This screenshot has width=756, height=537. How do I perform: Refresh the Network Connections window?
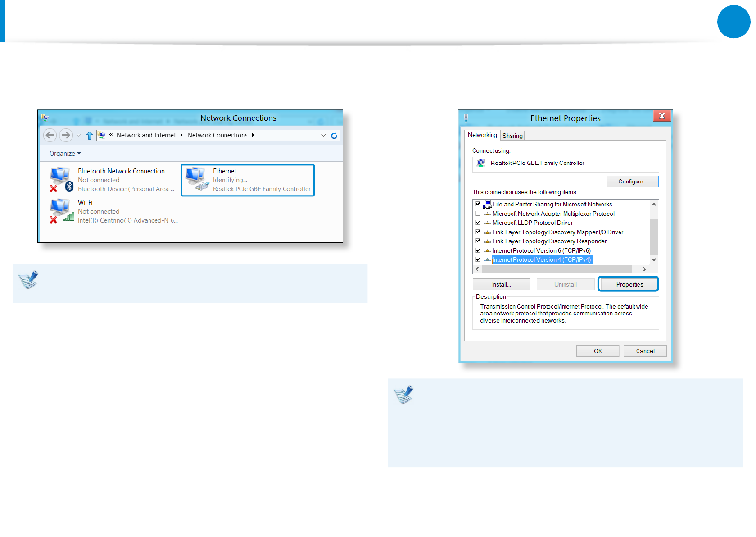coord(334,136)
